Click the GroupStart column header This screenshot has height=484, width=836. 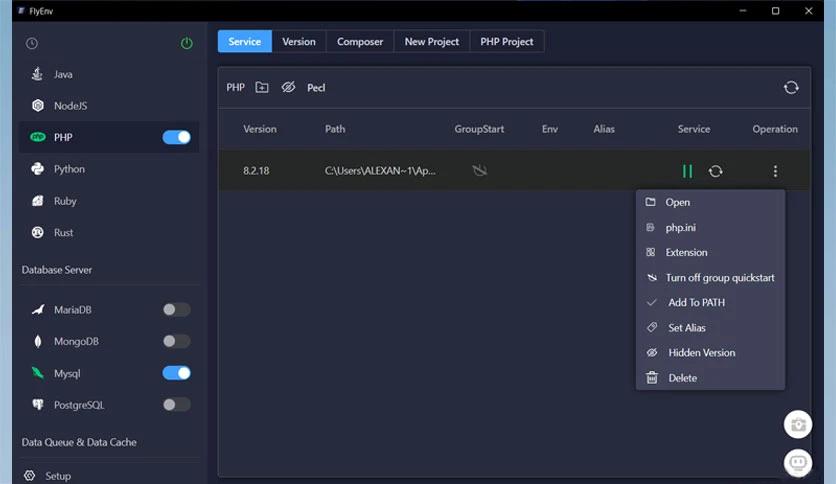(479, 129)
